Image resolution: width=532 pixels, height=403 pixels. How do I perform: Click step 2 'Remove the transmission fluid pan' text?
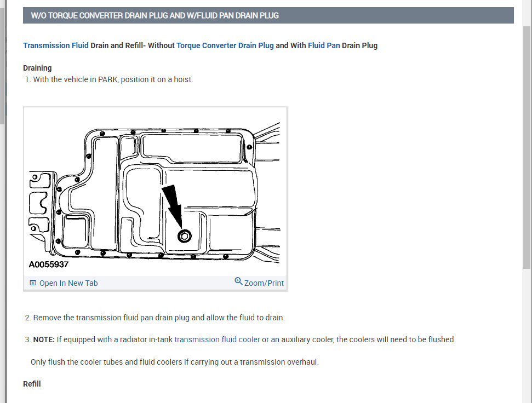(x=159, y=318)
